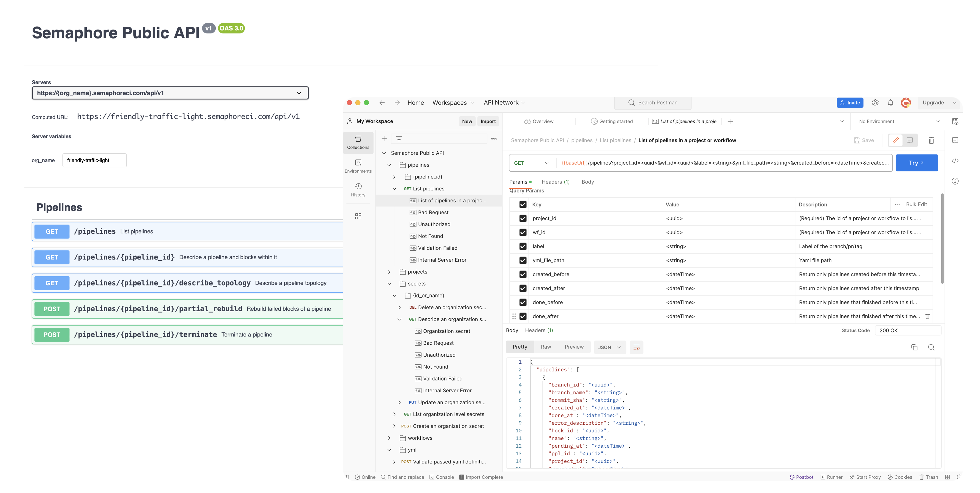Open the request Headers (1) tab
The width and height of the screenshot is (980, 493).
point(556,182)
